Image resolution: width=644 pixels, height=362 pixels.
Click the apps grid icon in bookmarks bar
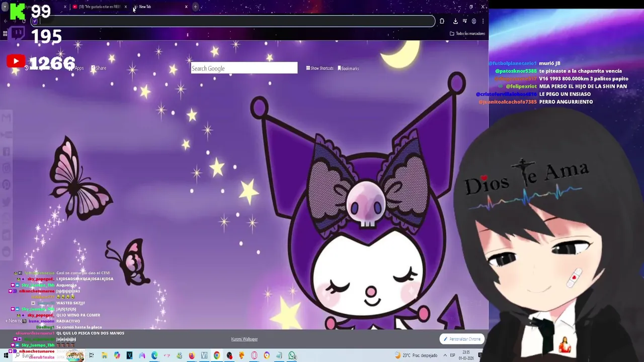click(5, 34)
